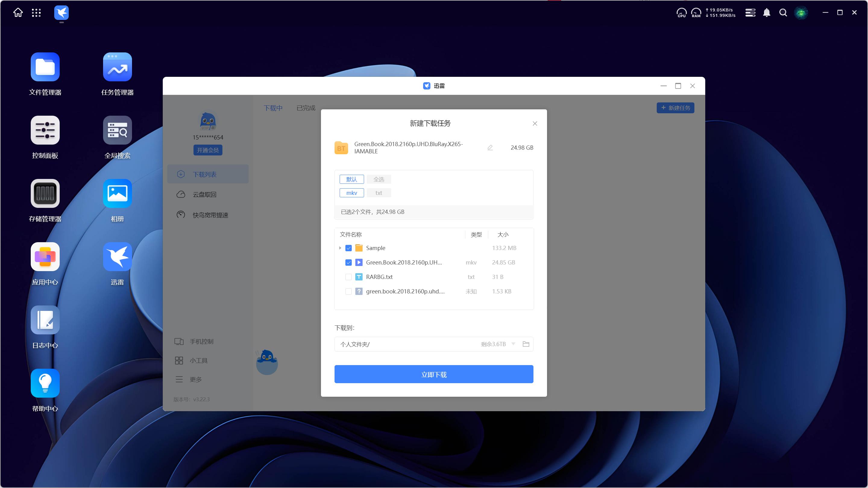Toggle the mkv file type filter
Image resolution: width=868 pixels, height=488 pixels.
point(351,193)
